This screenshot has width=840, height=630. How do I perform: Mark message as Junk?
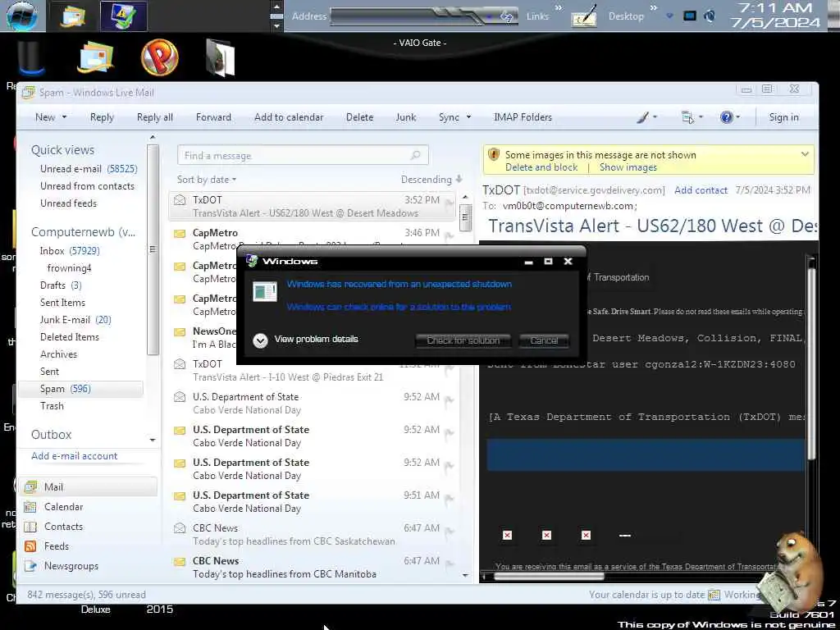point(405,117)
